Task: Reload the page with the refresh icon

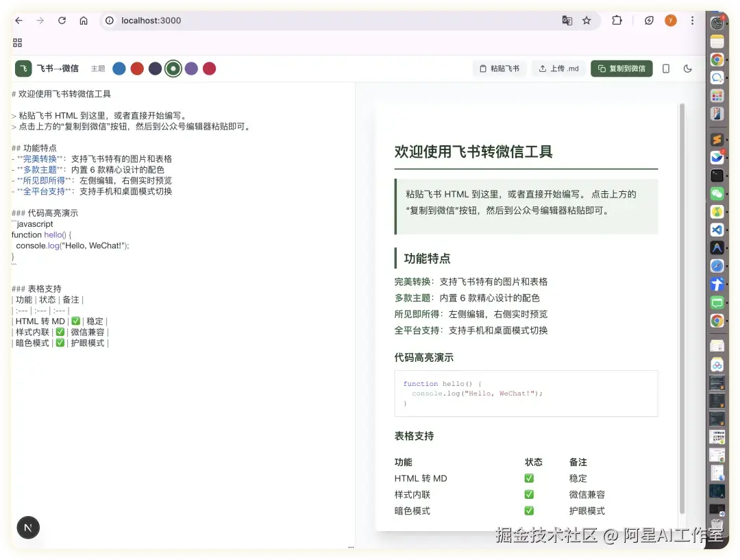Action: click(61, 21)
